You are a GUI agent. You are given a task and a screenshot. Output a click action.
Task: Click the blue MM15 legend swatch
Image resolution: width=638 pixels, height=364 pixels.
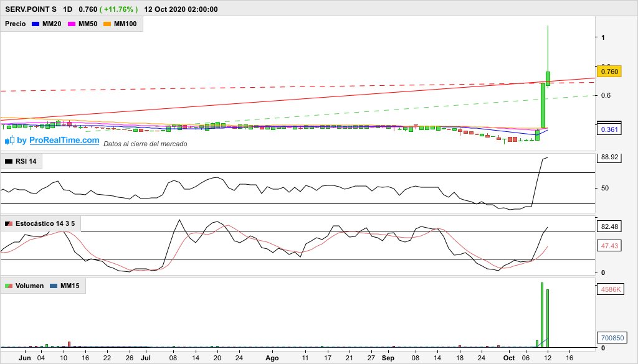click(x=54, y=286)
